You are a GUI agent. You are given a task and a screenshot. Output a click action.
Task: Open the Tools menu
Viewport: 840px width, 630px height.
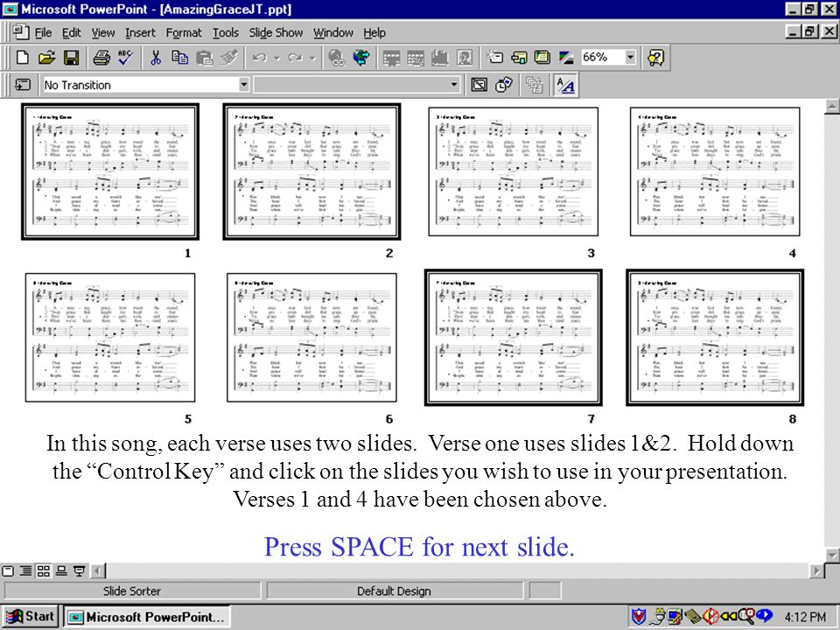[226, 32]
